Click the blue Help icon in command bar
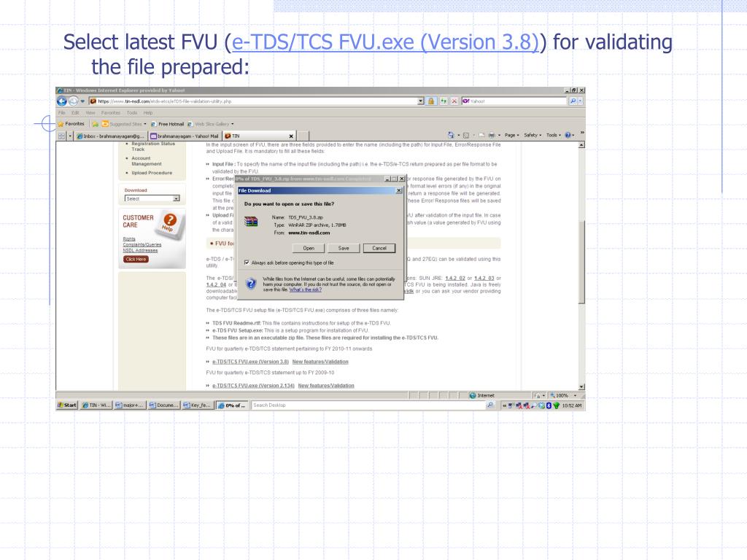747x560 pixels. [568, 135]
